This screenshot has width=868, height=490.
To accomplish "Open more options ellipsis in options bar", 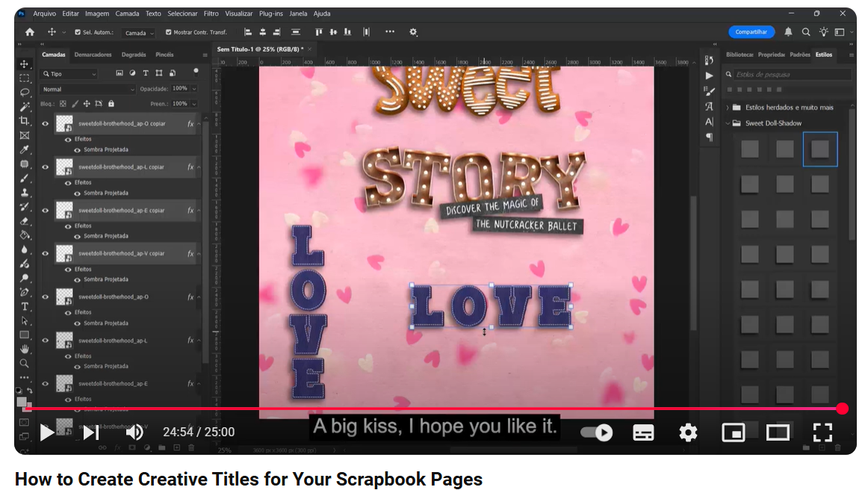I will (x=390, y=31).
